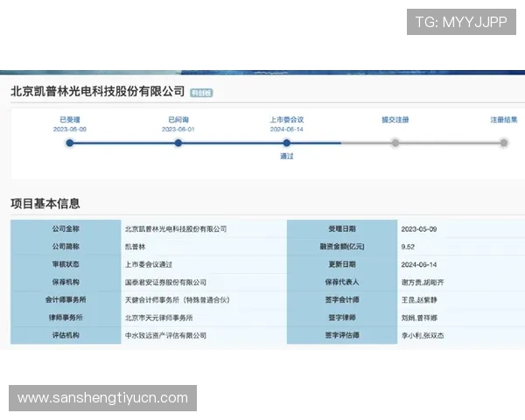Click the 签字会计师 names value

[419, 300]
